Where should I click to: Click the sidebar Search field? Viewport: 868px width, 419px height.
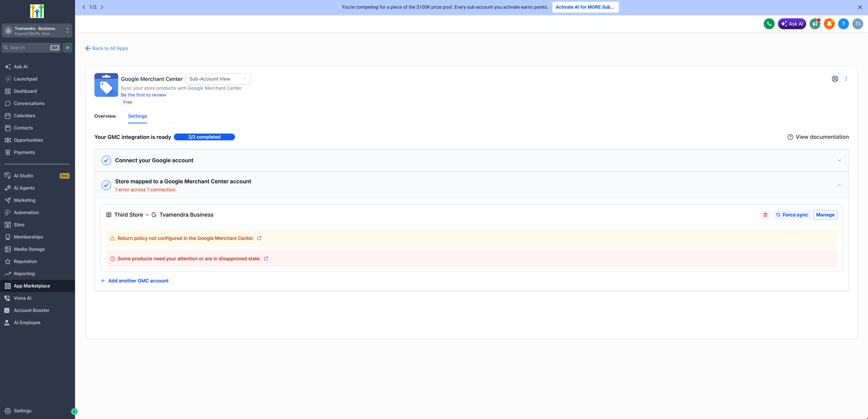click(31, 48)
